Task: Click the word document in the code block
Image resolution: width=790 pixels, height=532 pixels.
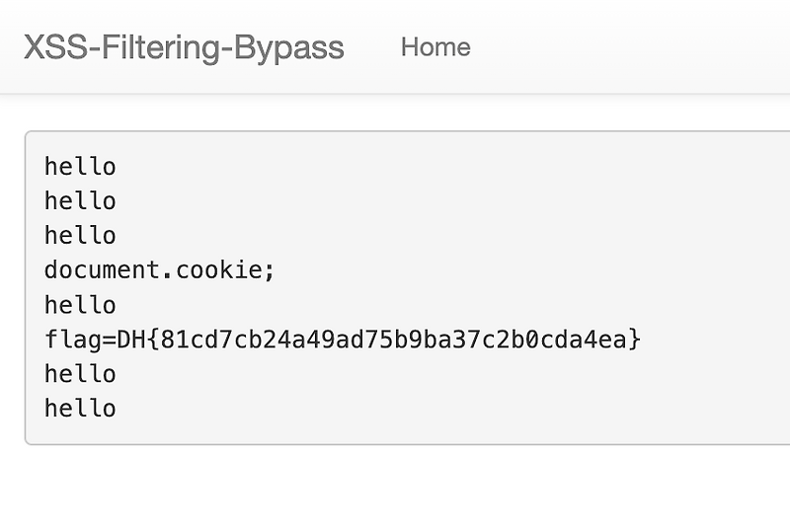Action: click(103, 270)
